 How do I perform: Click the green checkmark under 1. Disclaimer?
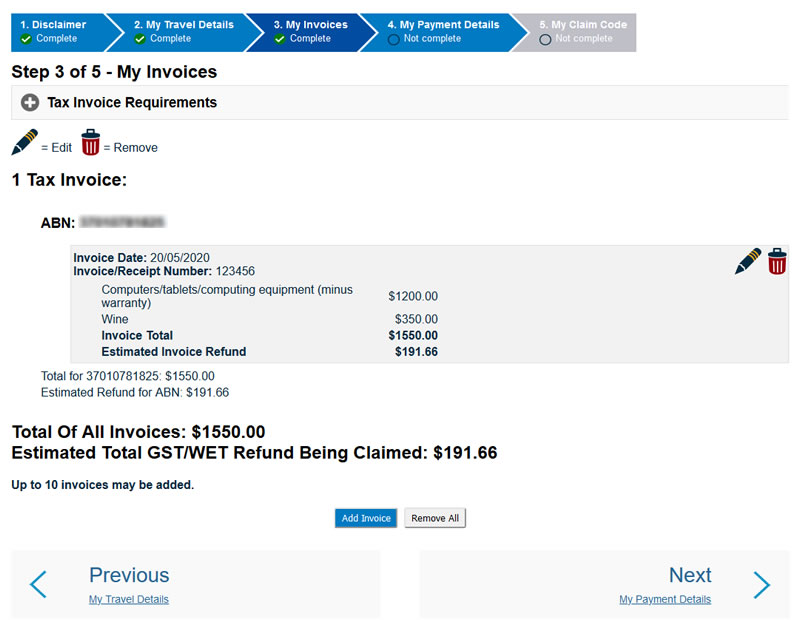click(26, 39)
